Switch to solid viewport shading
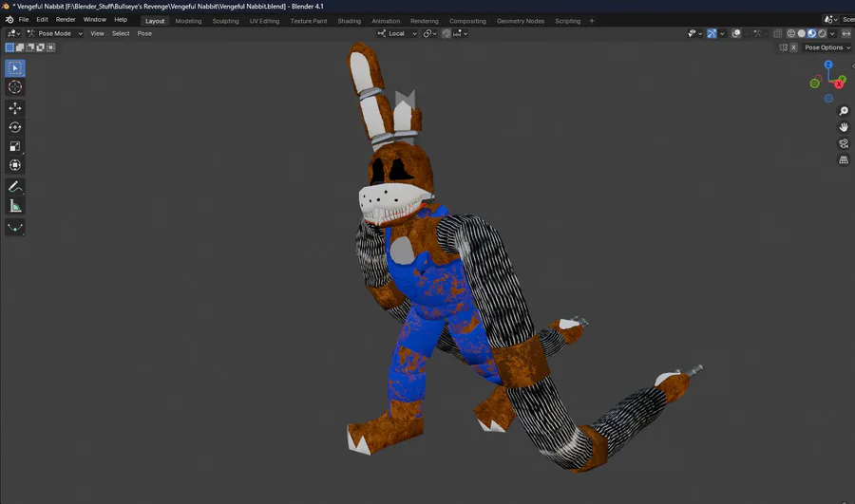 click(x=801, y=34)
